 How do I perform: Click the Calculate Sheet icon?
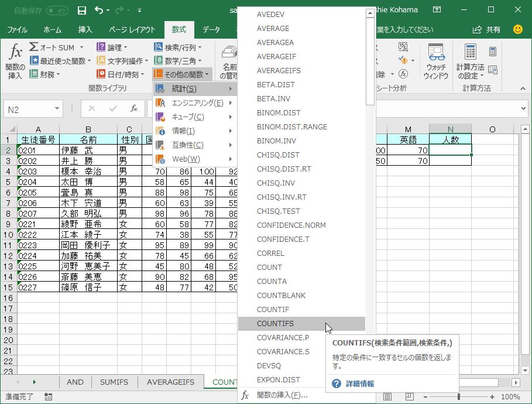point(492,70)
